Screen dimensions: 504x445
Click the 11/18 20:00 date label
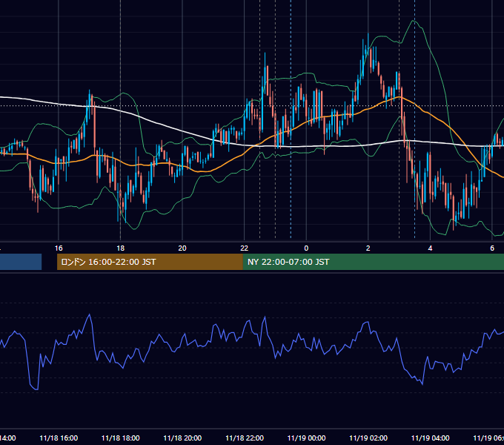tap(182, 438)
